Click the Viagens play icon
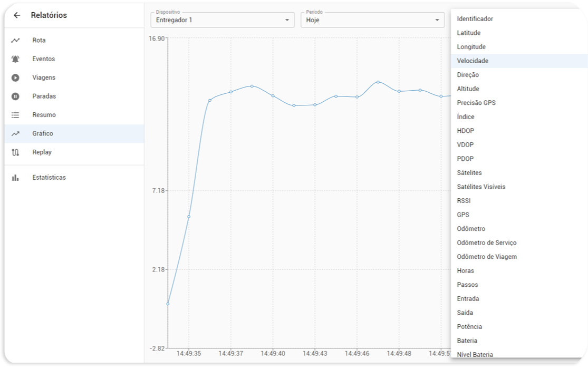This screenshot has height=369, width=588. coord(15,77)
